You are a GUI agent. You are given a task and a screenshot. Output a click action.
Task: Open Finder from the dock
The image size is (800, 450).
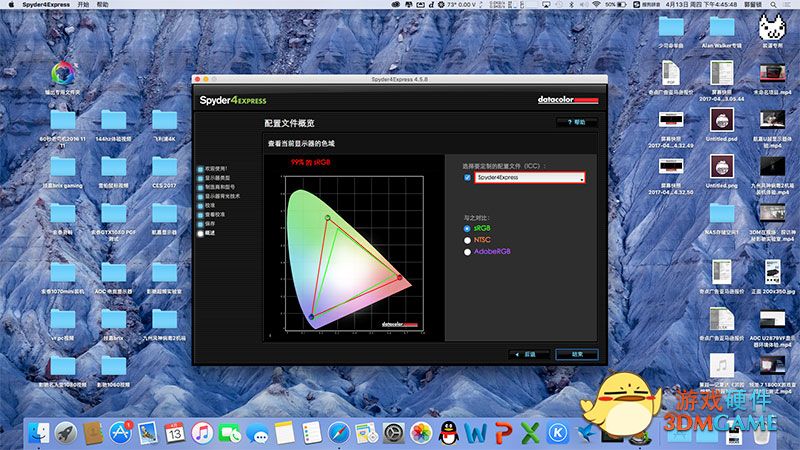(39, 434)
